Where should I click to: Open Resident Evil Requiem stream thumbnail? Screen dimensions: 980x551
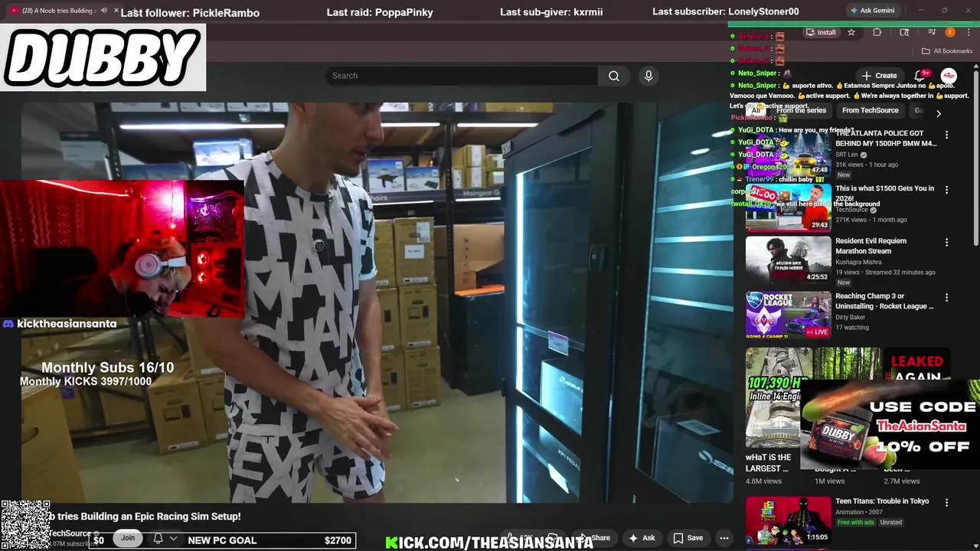pos(788,260)
